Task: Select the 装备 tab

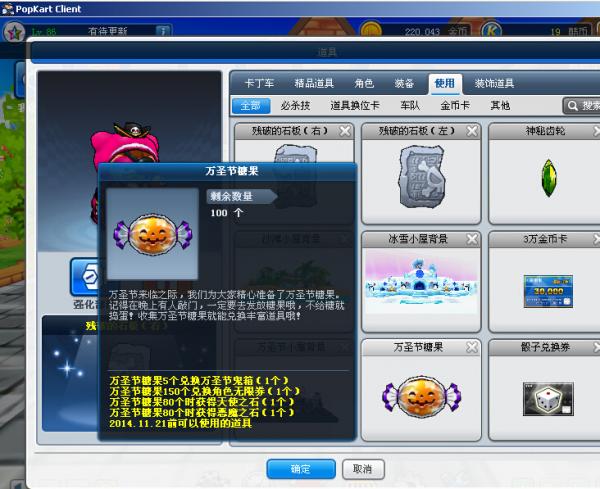Action: pyautogui.click(x=404, y=83)
